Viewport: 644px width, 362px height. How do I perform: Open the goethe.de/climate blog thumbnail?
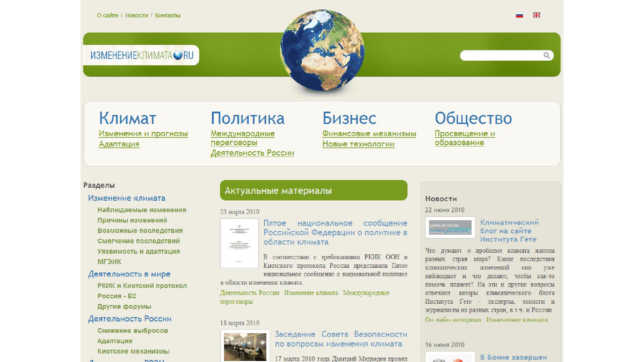click(450, 228)
